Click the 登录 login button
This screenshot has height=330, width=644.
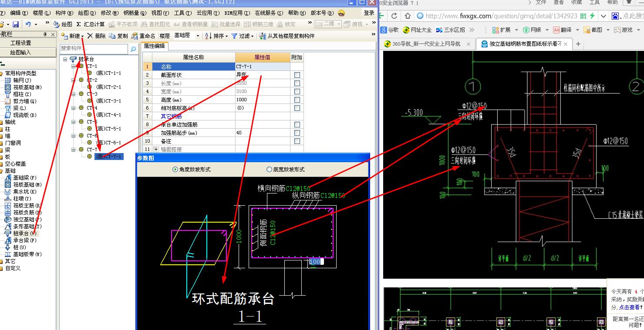[369, 13]
